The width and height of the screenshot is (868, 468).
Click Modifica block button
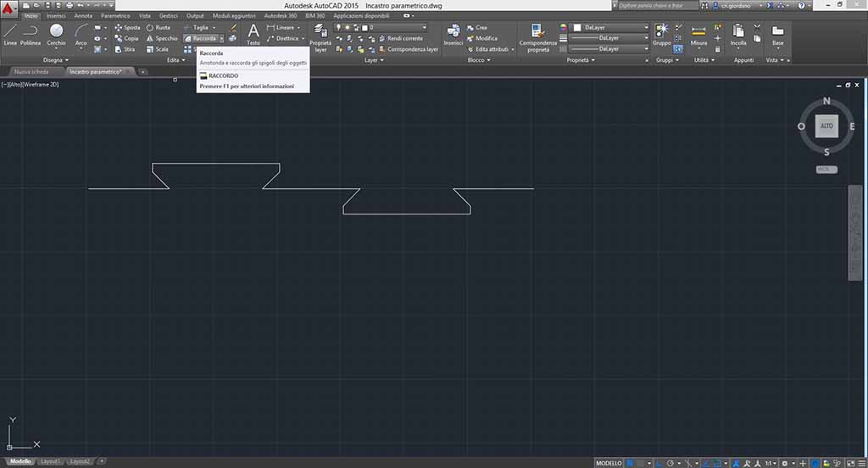pyautogui.click(x=482, y=38)
